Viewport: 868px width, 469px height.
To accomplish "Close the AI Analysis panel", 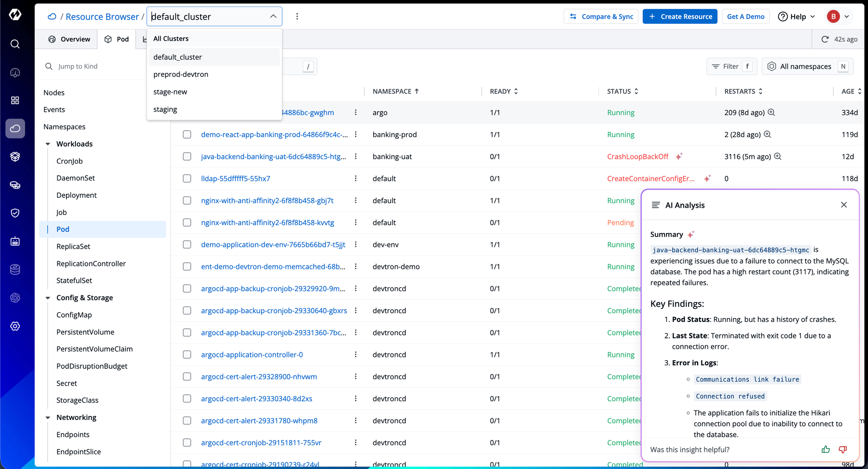I will tap(844, 205).
